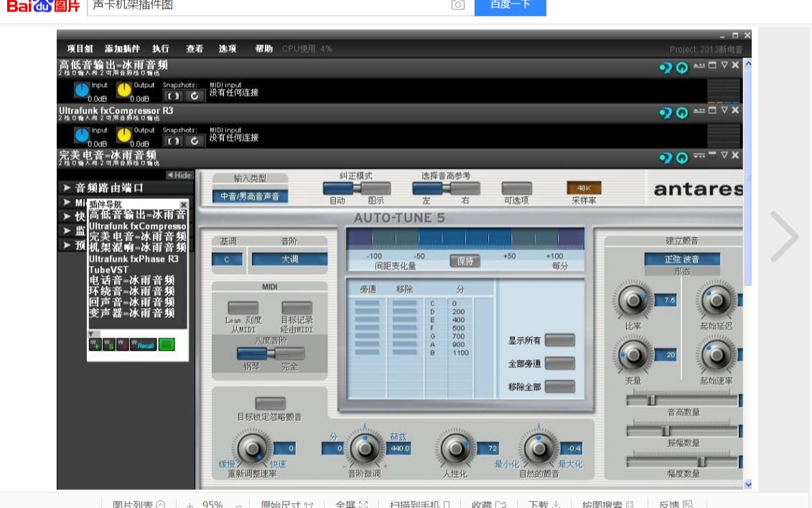Click the 百度一下 search button

510,6
